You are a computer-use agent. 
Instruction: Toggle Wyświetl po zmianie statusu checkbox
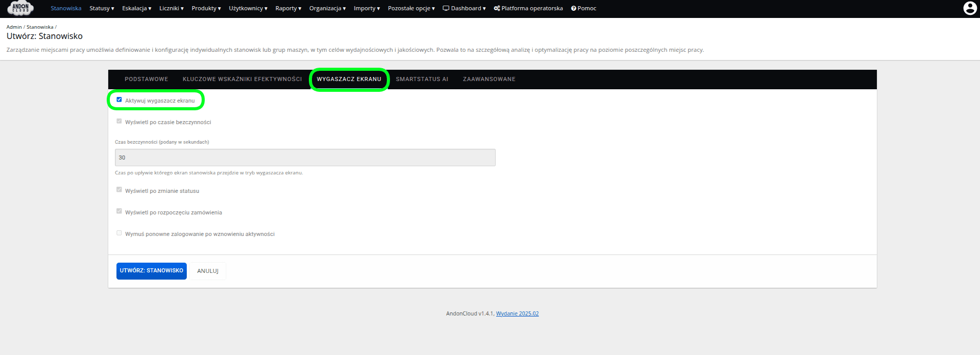119,190
